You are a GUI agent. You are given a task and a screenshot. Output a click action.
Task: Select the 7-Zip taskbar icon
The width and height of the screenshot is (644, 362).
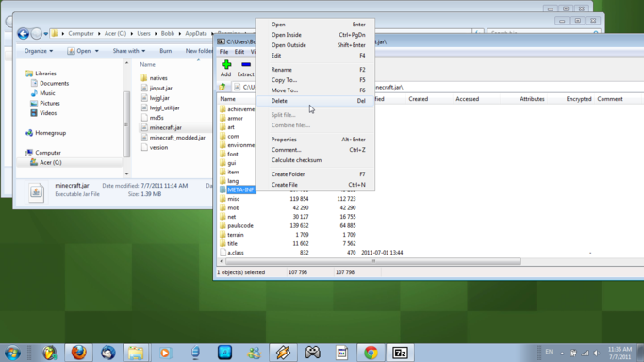(x=400, y=353)
